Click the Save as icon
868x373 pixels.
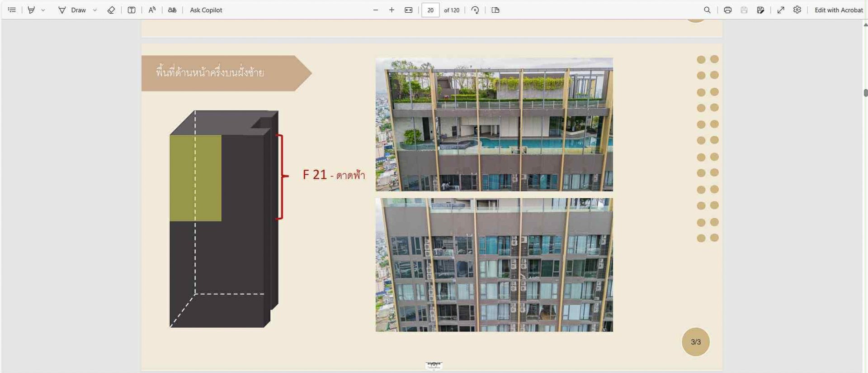[x=761, y=10]
